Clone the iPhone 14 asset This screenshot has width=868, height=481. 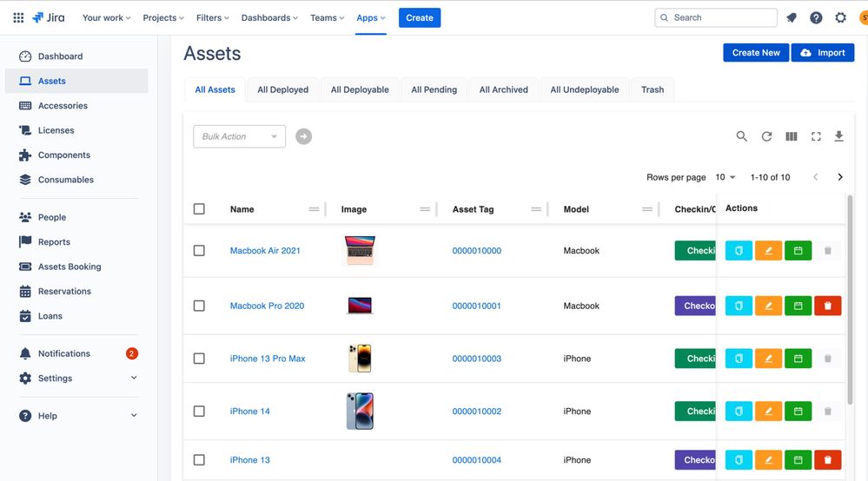coord(739,411)
